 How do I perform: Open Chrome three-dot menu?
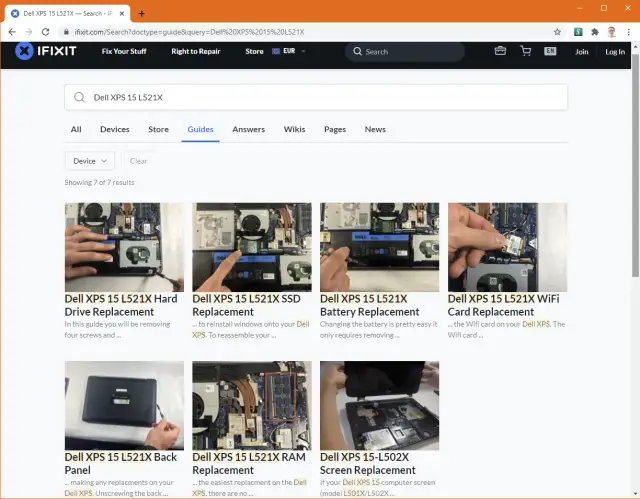[629, 32]
